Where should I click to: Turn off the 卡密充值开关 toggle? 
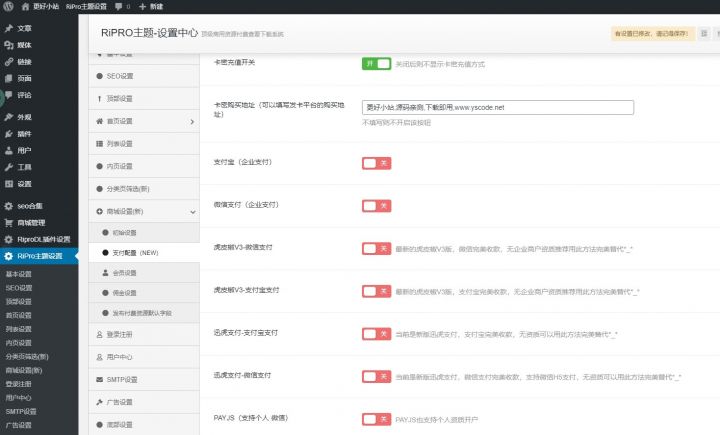[x=375, y=62]
